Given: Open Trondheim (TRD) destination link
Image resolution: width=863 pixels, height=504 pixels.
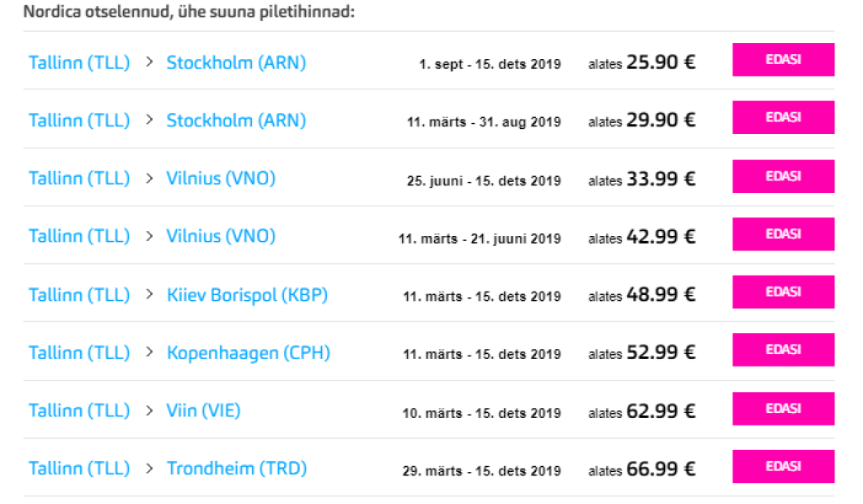Looking at the screenshot, I should (x=236, y=469).
